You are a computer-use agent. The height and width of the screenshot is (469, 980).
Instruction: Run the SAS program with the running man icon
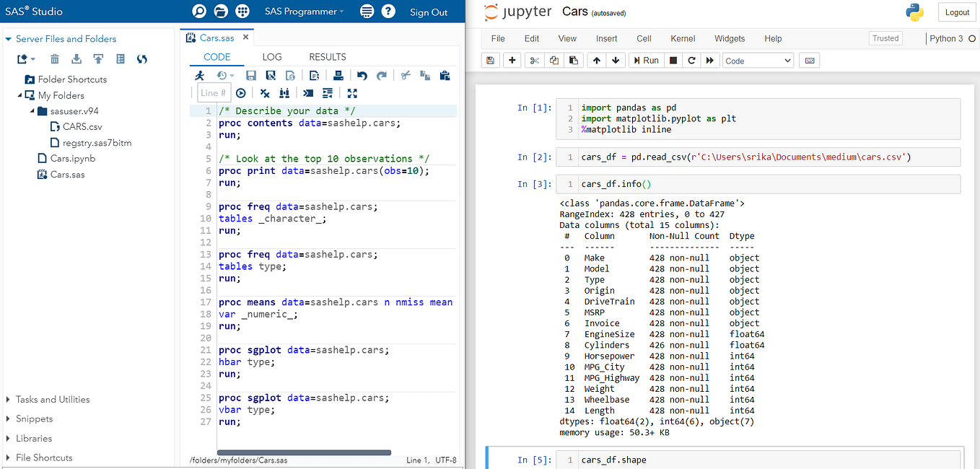[x=198, y=75]
